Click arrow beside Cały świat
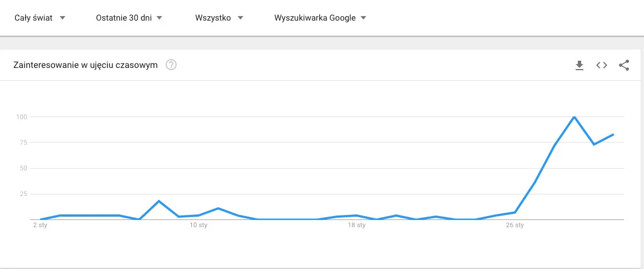 click(x=62, y=18)
